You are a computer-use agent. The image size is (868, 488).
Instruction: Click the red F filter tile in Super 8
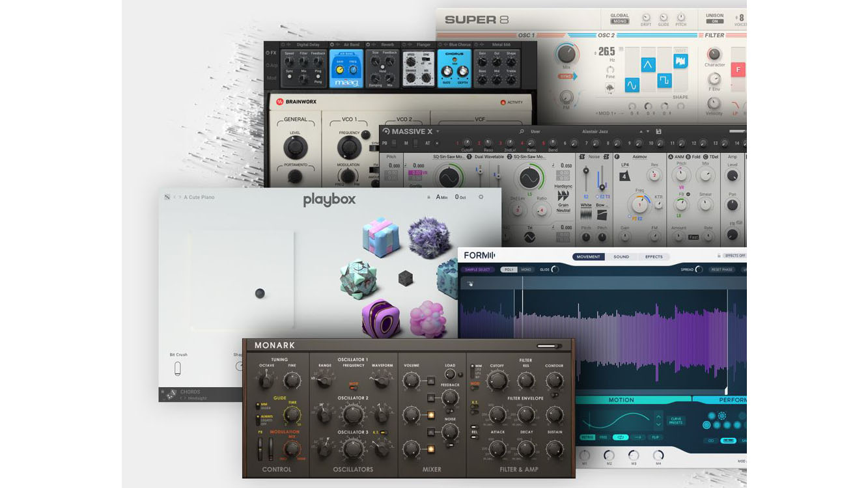(738, 70)
